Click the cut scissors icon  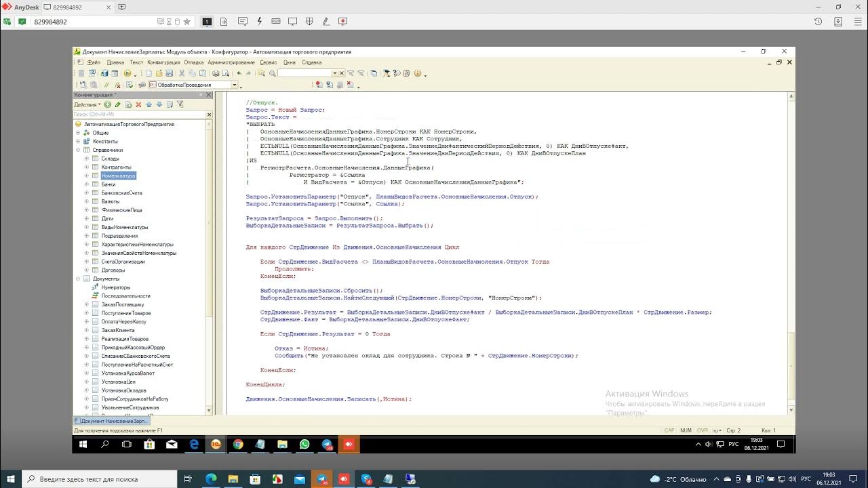pyautogui.click(x=182, y=73)
